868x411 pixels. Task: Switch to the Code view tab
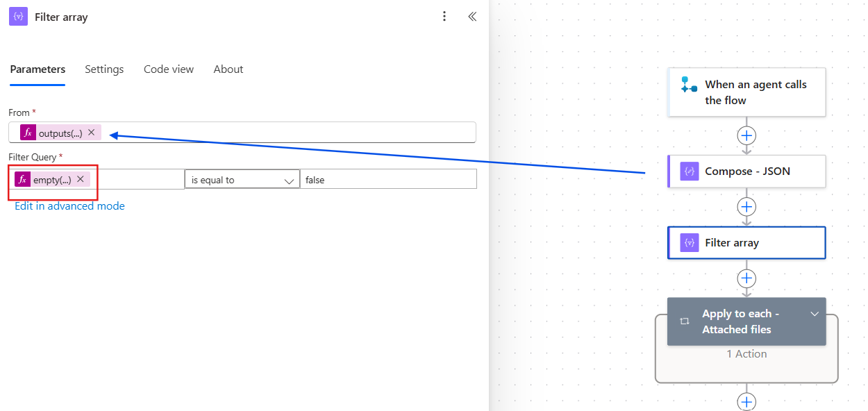click(x=168, y=69)
